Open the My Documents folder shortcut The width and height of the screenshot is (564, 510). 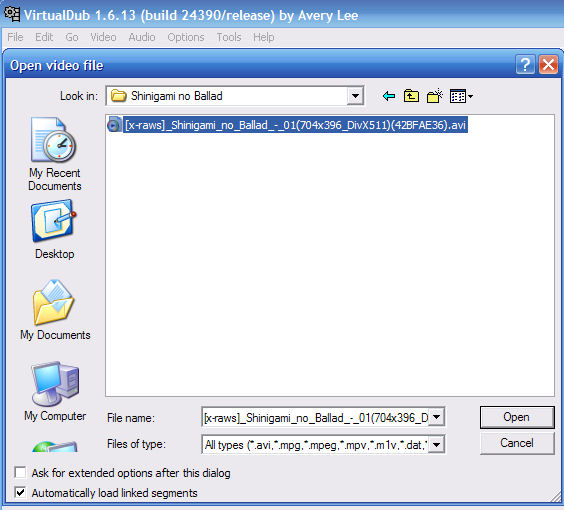55,310
